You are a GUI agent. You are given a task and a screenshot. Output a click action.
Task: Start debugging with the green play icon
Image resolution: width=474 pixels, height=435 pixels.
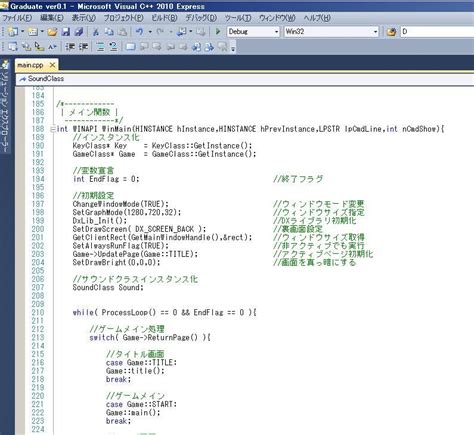click(218, 32)
